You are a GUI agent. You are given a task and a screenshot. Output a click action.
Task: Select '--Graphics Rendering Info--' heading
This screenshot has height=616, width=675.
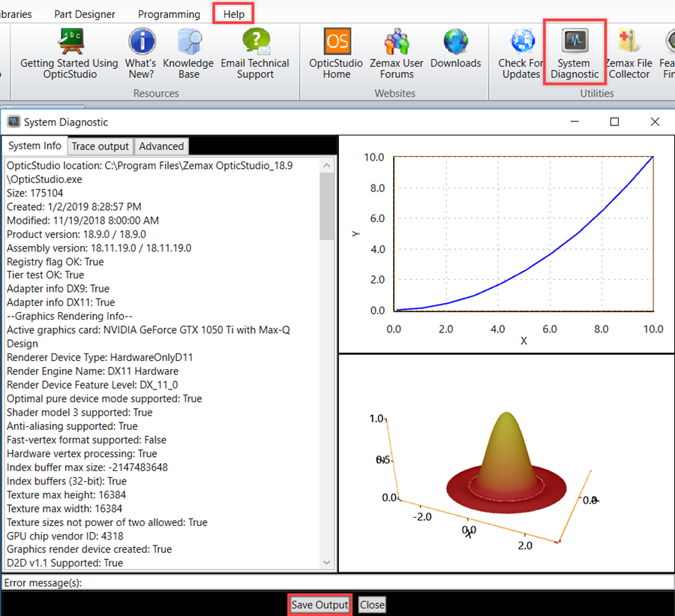point(69,316)
